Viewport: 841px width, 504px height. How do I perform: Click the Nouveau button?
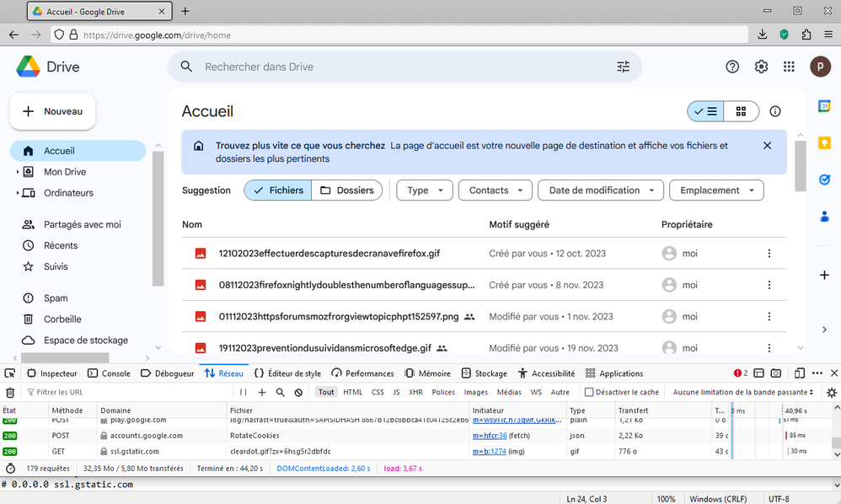pos(52,111)
